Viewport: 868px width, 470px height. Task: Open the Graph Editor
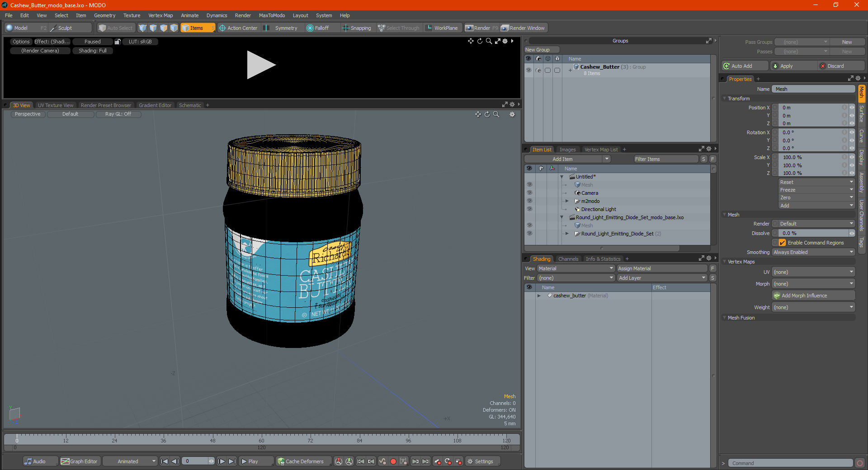click(80, 461)
